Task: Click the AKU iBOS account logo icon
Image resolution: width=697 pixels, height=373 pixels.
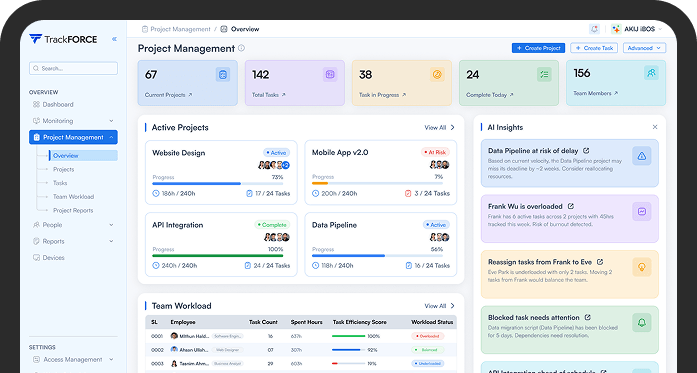Action: click(x=616, y=29)
